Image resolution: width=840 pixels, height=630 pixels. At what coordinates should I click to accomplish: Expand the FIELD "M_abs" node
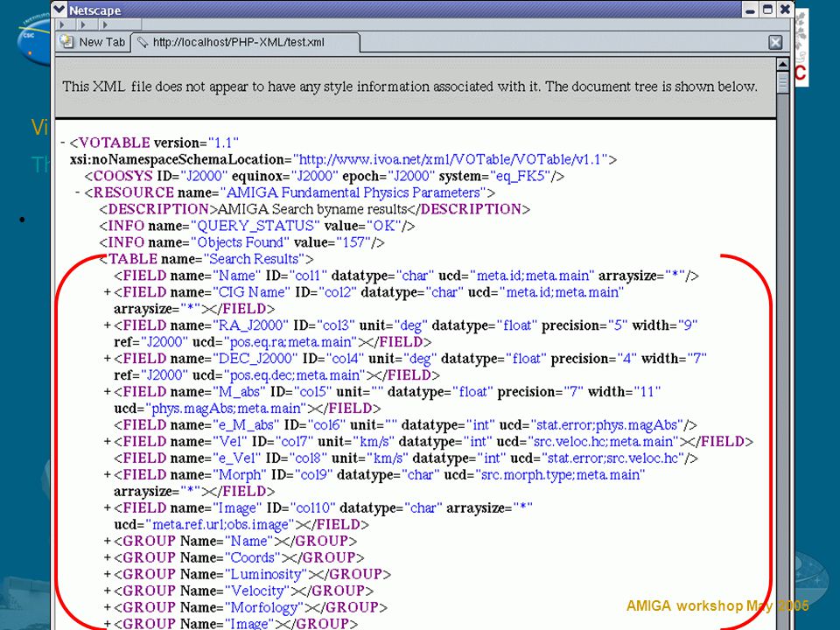click(107, 392)
